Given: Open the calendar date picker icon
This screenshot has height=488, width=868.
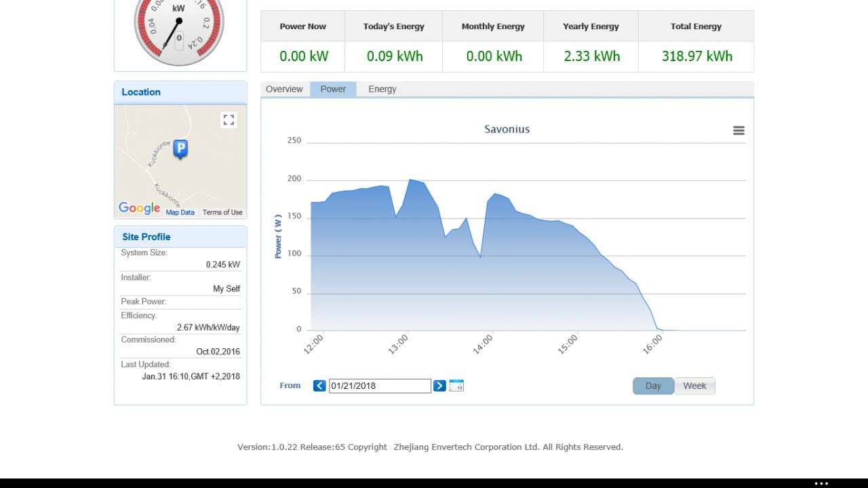Looking at the screenshot, I should coord(456,386).
